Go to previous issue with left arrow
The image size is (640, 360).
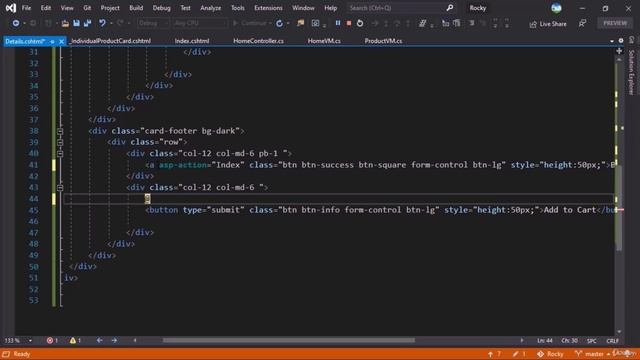tap(99, 340)
